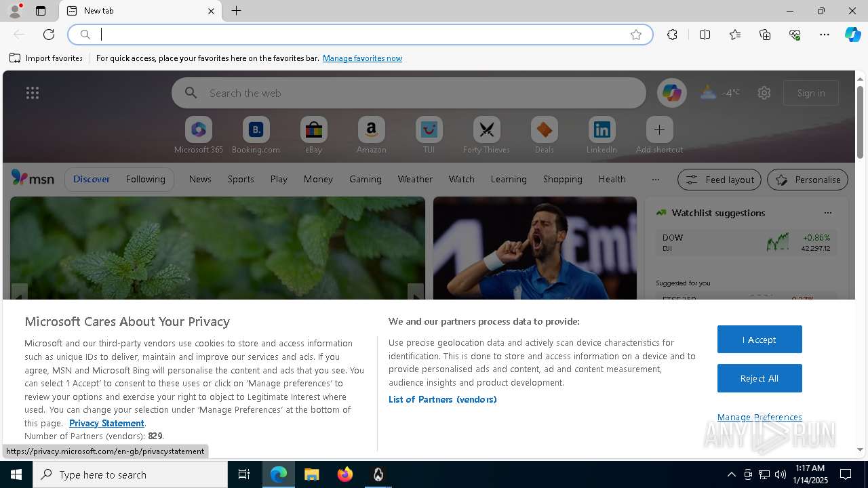Open the Shopping category

[x=563, y=179]
